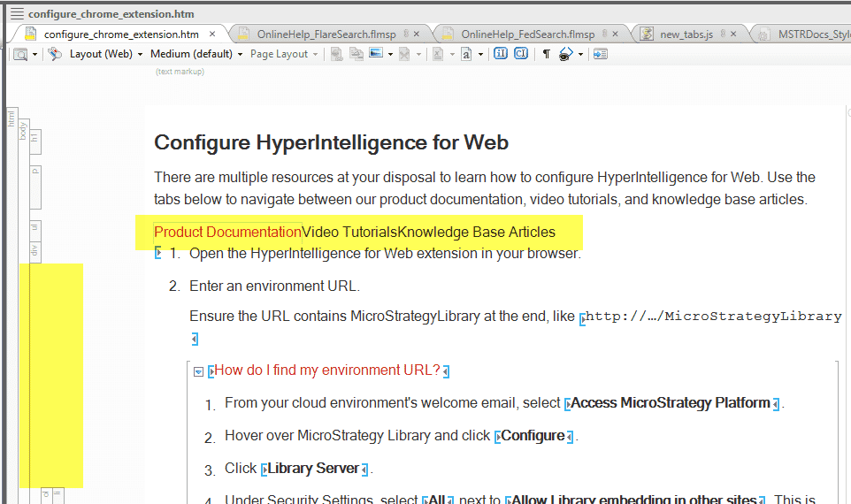Click the grayed crossed-out image icon
Screen dimensions: 851x504
404,54
